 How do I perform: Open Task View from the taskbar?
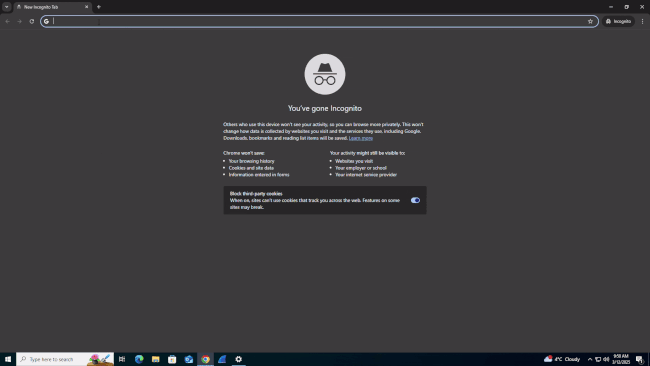[x=122, y=359]
